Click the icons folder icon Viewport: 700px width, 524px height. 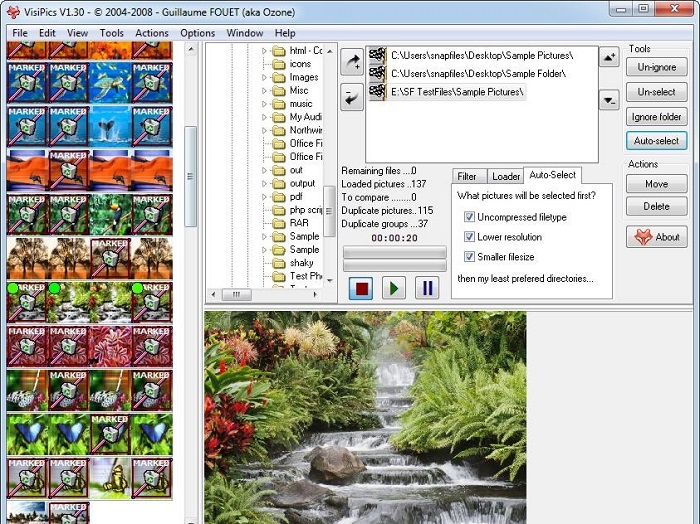tap(279, 64)
